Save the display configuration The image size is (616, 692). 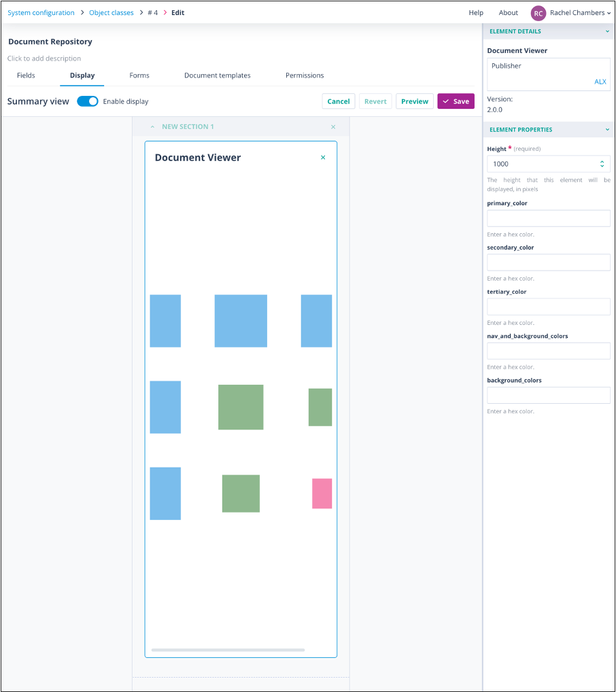click(456, 101)
